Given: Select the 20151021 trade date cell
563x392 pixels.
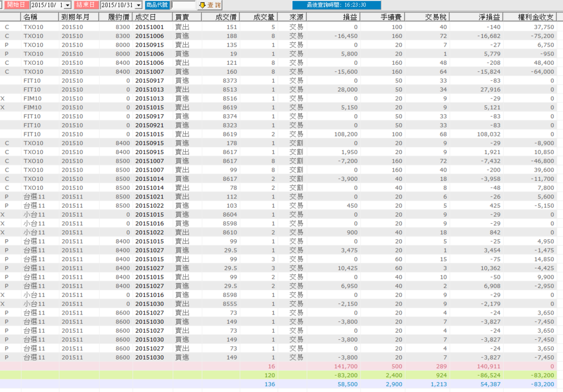Looking at the screenshot, I should coord(150,197).
